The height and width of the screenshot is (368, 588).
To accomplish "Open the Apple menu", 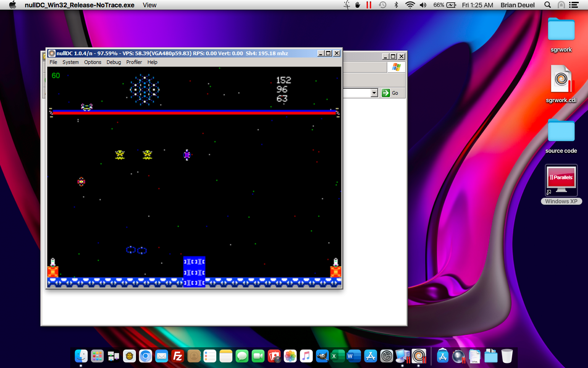I will [12, 5].
